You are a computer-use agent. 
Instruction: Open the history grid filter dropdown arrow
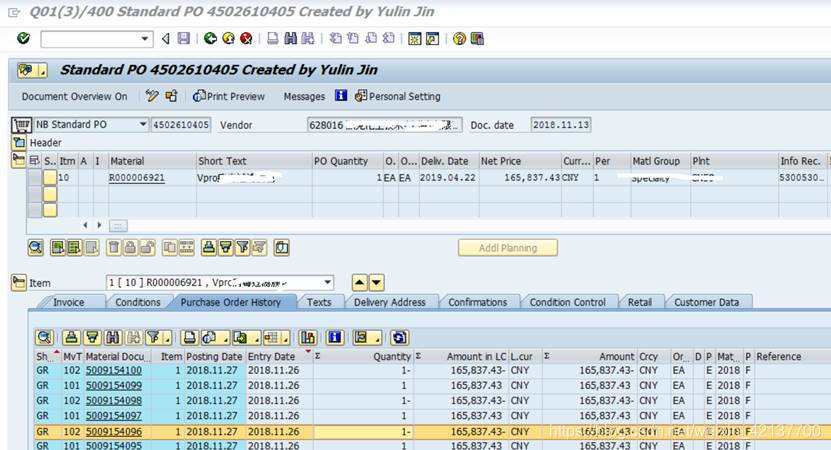(x=167, y=338)
